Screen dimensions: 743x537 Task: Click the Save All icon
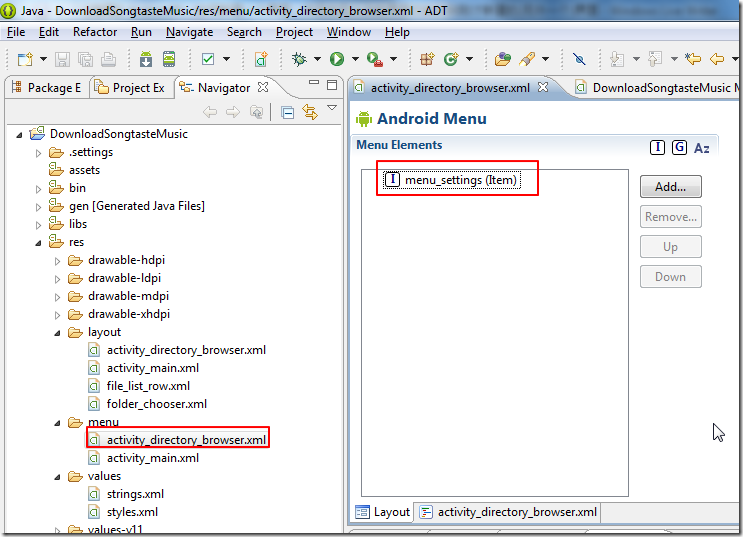[x=85, y=59]
